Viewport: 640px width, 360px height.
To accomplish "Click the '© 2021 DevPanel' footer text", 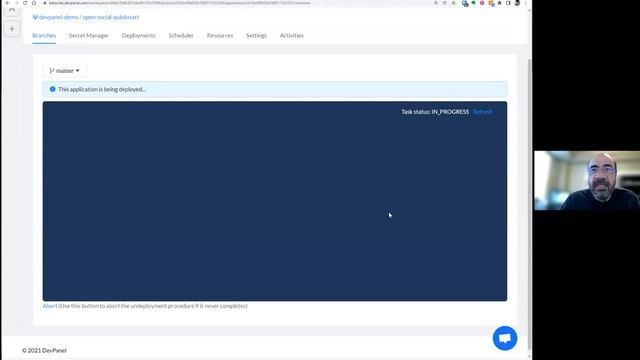I will 44,350.
